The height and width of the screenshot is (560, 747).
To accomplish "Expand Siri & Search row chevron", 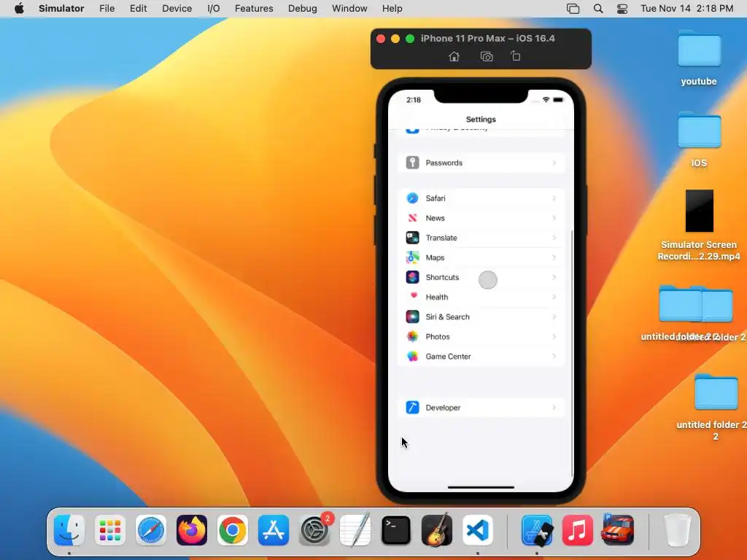I will coord(554,316).
